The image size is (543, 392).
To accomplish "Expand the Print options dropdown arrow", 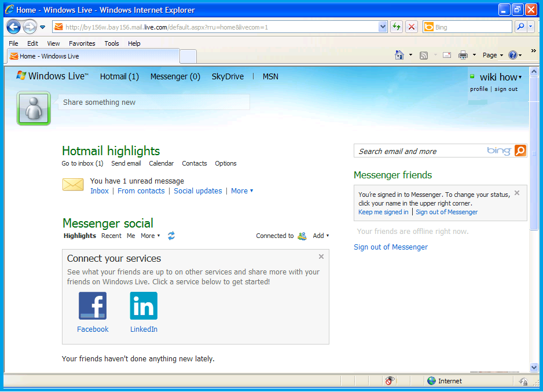I will 474,54.
